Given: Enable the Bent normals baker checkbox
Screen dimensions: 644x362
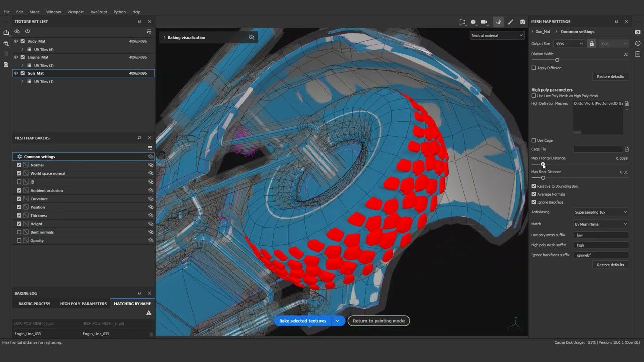Looking at the screenshot, I should pyautogui.click(x=19, y=232).
